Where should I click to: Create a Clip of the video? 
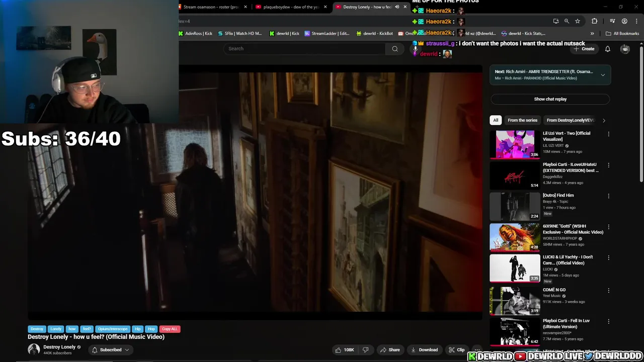click(456, 350)
